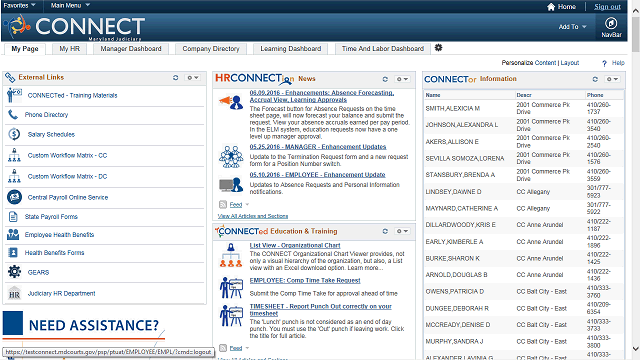Click the Layout personalize link
The width and height of the screenshot is (640, 360).
click(x=570, y=63)
